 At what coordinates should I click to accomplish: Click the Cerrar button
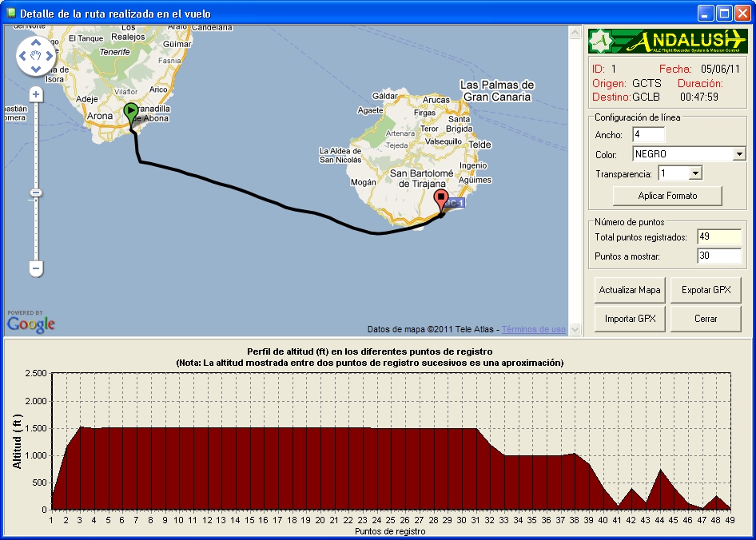[x=706, y=319]
